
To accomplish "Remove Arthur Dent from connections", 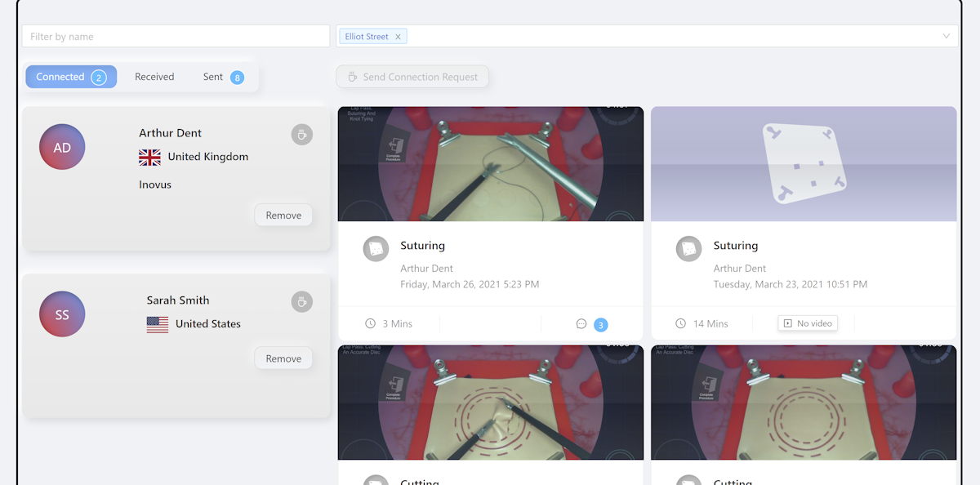I will click(x=283, y=216).
